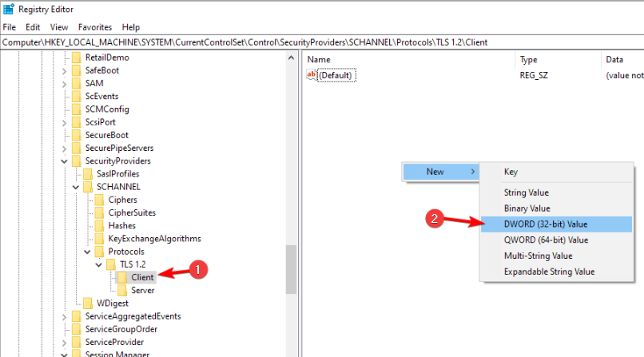Click the TLS 1.2 folder icon
Viewport: 644px width, 357px height.
111,264
